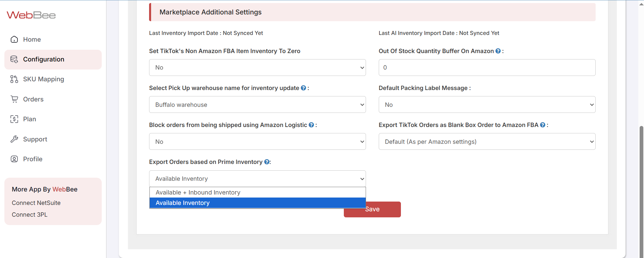Click help icon for Block orders Amazon Logistic
Image resolution: width=644 pixels, height=258 pixels.
[311, 125]
